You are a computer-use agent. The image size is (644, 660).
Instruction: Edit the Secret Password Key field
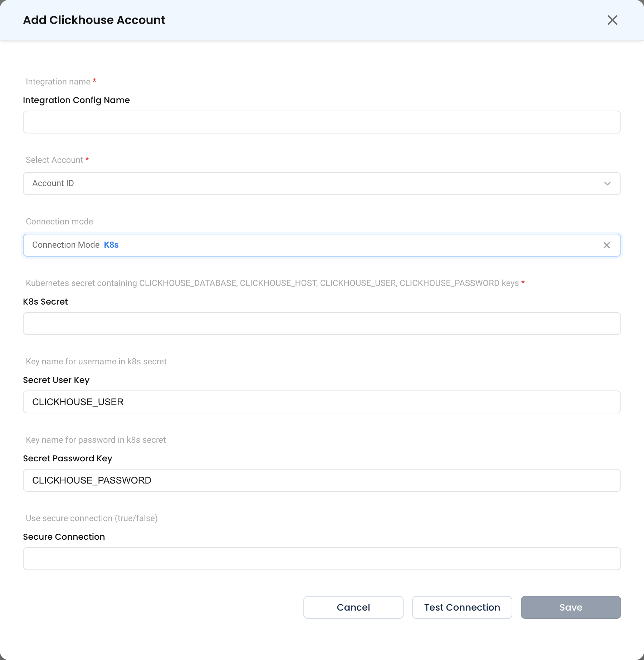[x=322, y=480]
